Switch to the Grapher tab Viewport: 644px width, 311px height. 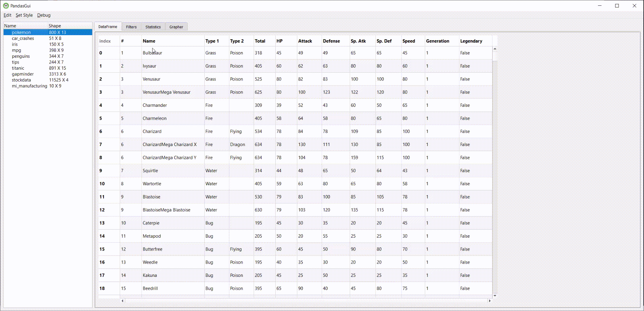click(x=176, y=27)
